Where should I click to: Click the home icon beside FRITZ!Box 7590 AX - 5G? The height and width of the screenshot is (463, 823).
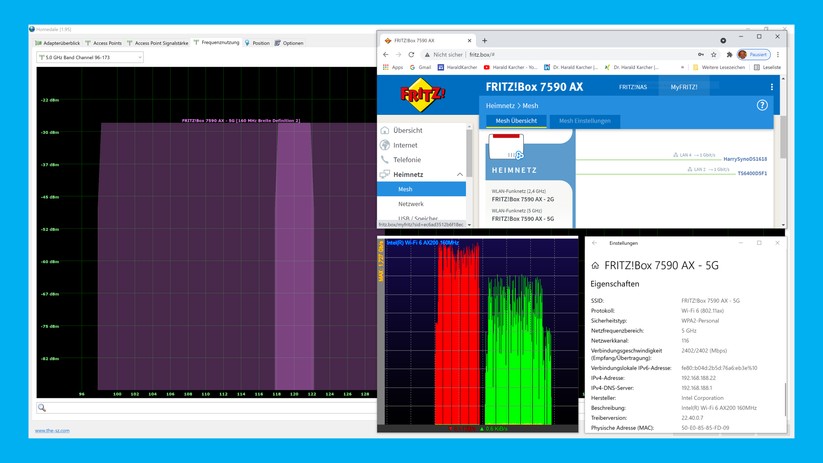coord(595,266)
